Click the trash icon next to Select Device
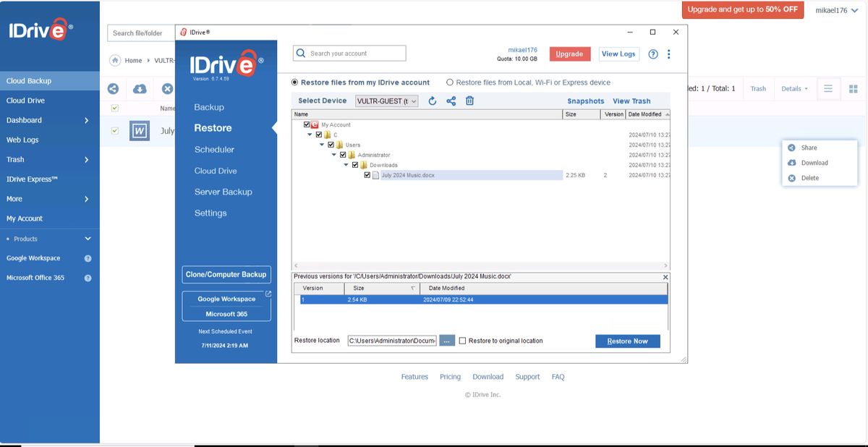The height and width of the screenshot is (447, 868). 469,101
